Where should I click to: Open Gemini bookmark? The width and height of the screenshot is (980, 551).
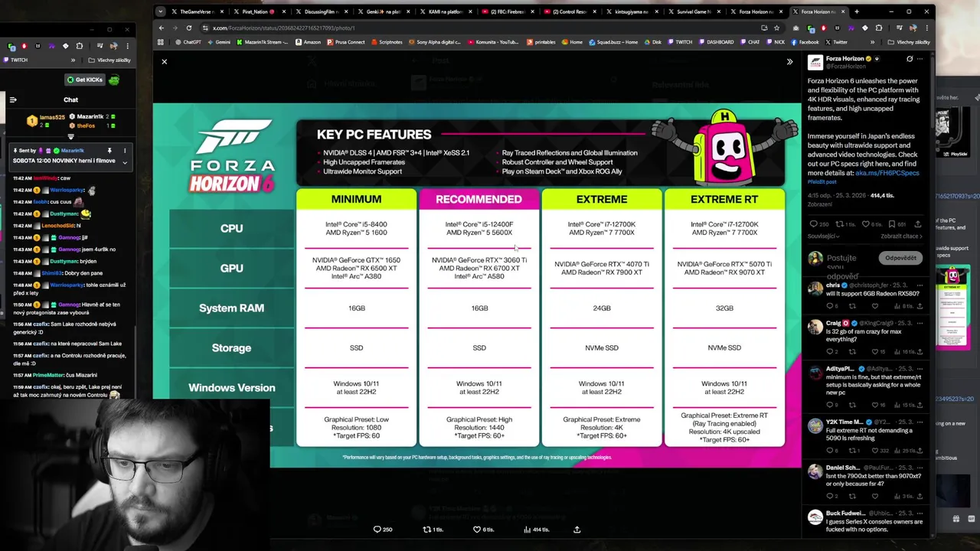(x=218, y=42)
